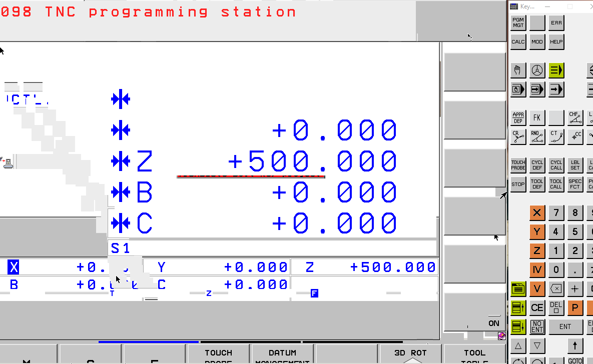Select Electronic Handwheel mode key
593x364 pixels.
click(537, 70)
